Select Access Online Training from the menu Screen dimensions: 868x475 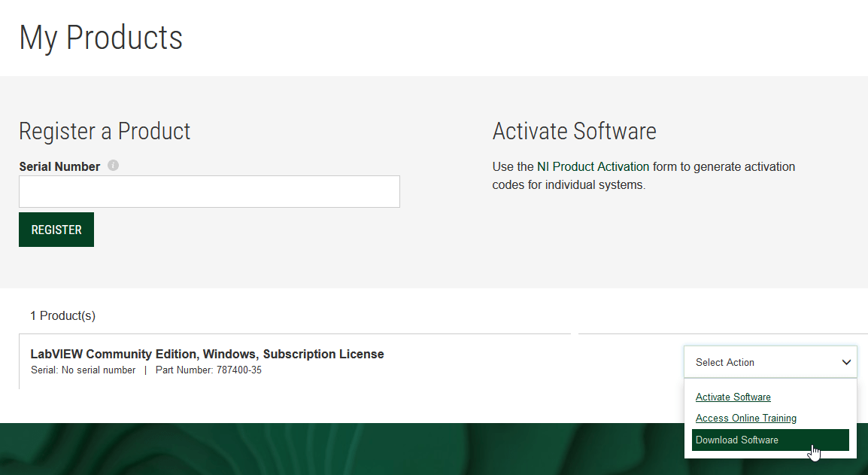click(x=745, y=418)
